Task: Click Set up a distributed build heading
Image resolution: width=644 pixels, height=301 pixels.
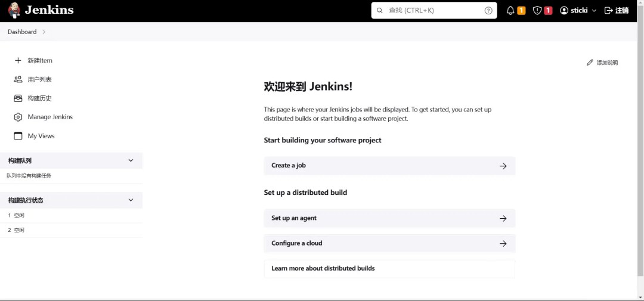Action: pyautogui.click(x=305, y=192)
